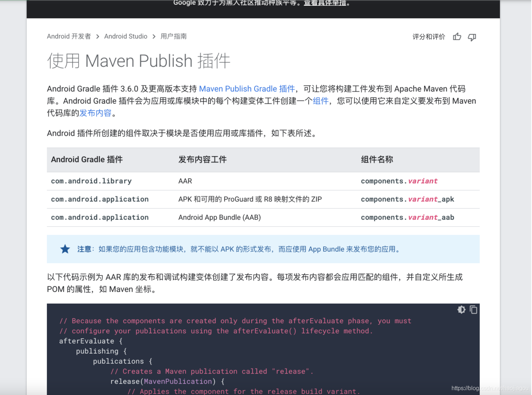Click the publishing { code line
The height and width of the screenshot is (395, 532).
pos(101,351)
